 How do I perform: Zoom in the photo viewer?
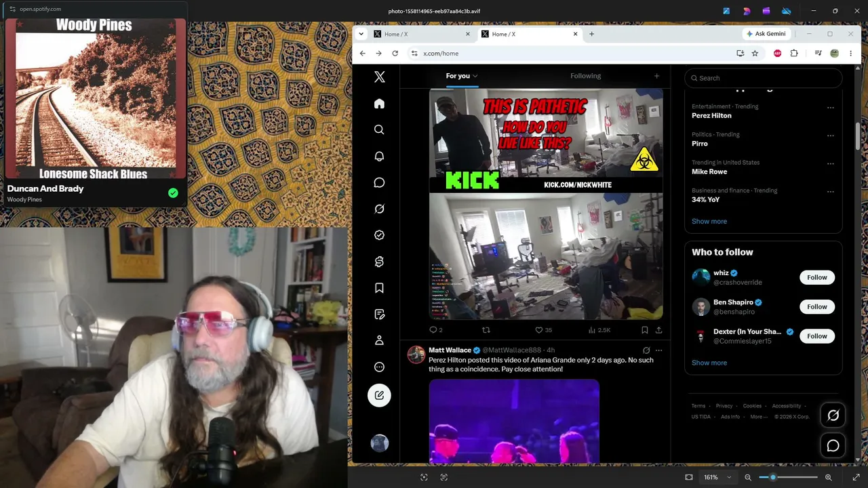point(828,477)
